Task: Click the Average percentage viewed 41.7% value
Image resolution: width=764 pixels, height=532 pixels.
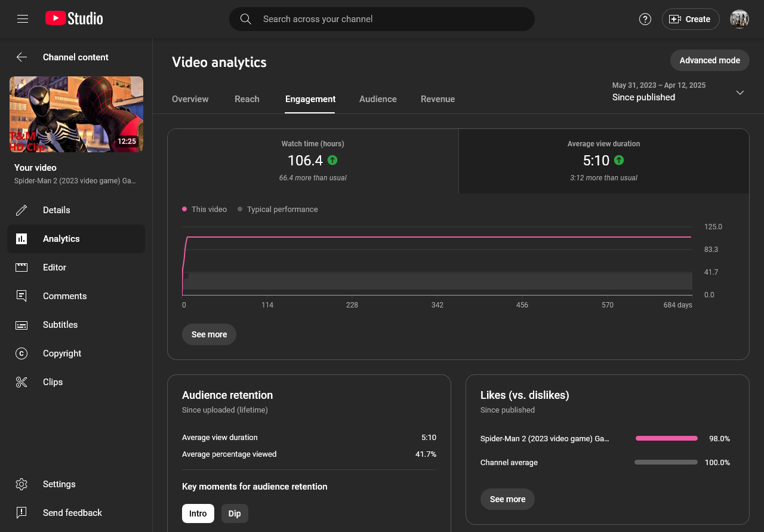Action: (x=426, y=454)
